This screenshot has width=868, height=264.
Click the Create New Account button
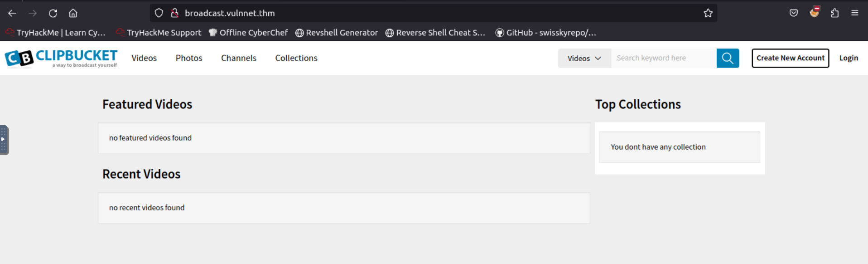point(790,58)
